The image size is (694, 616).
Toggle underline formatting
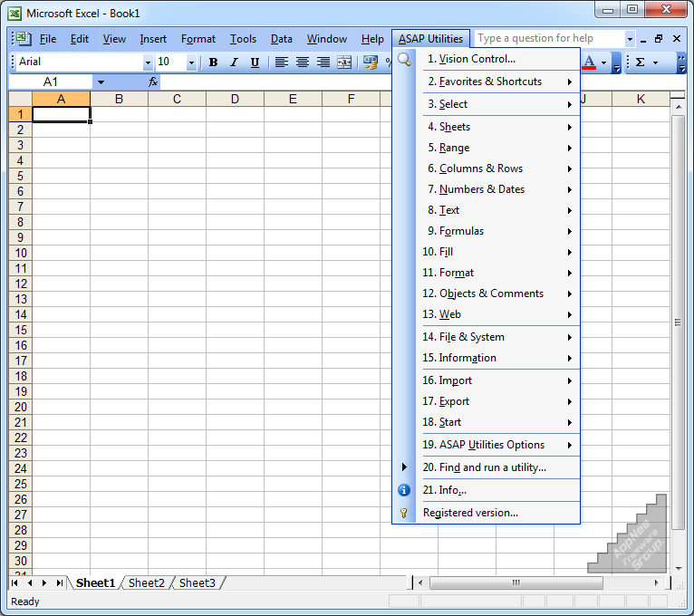[x=255, y=63]
